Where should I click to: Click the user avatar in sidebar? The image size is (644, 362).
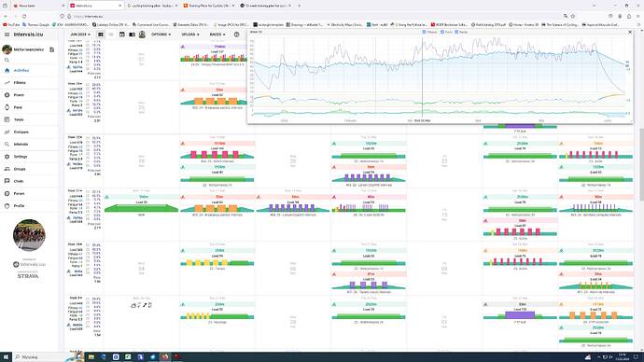click(7, 49)
